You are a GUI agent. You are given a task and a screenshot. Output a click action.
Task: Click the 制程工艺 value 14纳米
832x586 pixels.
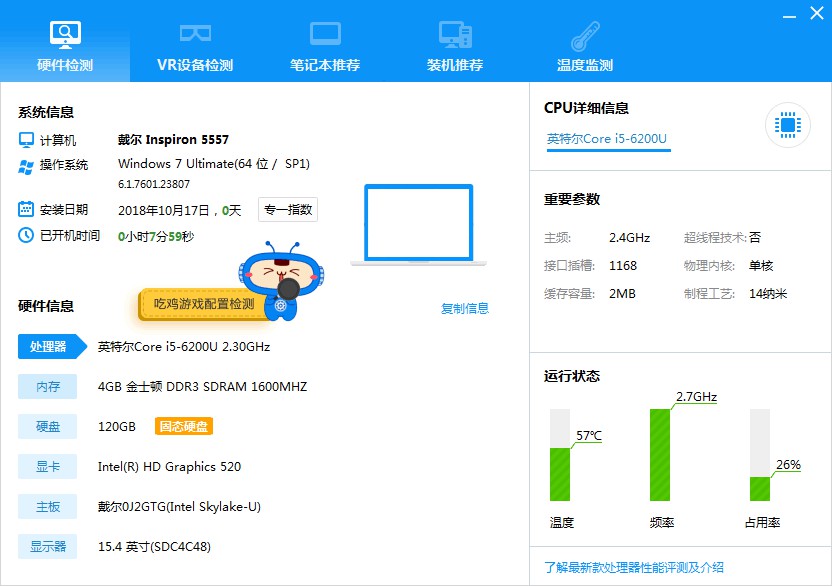(768, 294)
